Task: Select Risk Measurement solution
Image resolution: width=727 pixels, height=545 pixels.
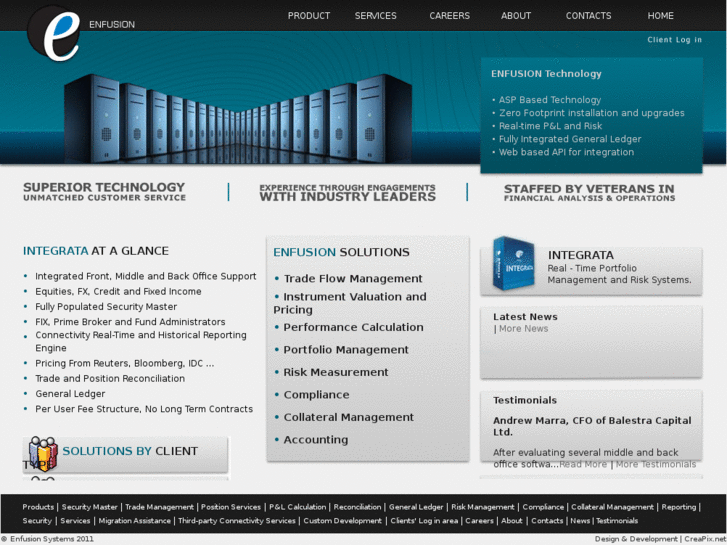Action: coord(336,372)
